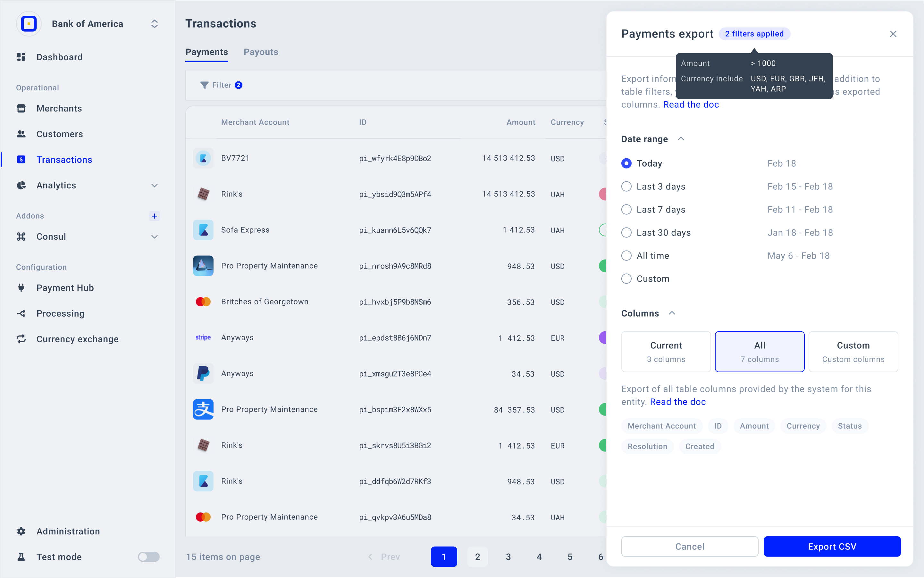Click the Administration gear icon

21,531
